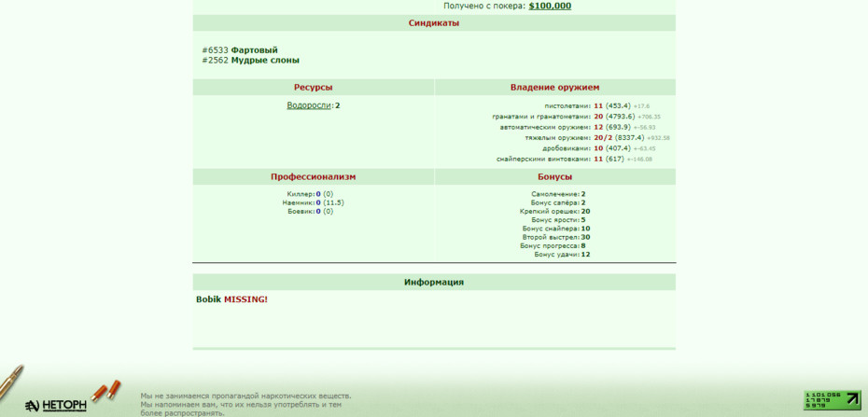Select the Информация header
The image size is (868, 417).
(434, 282)
